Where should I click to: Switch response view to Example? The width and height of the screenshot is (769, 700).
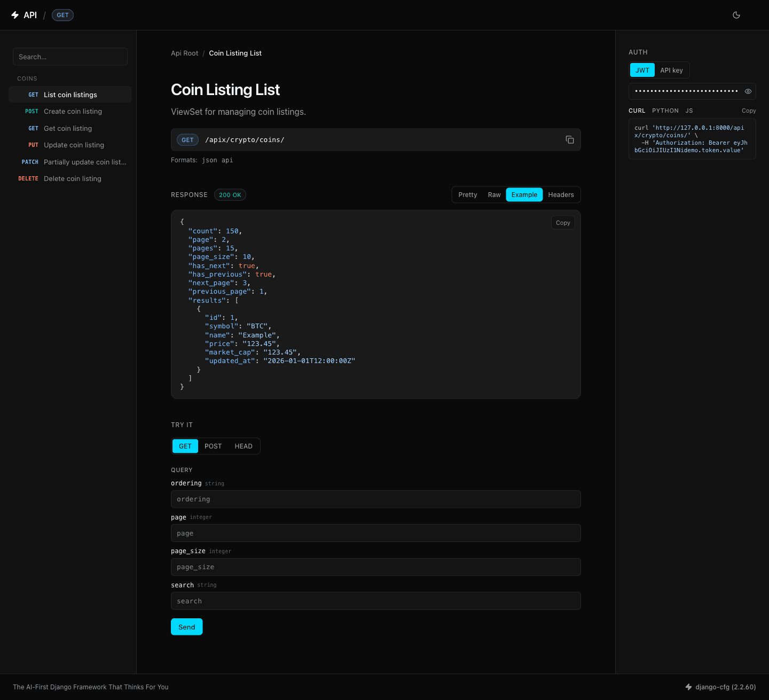[x=524, y=195]
